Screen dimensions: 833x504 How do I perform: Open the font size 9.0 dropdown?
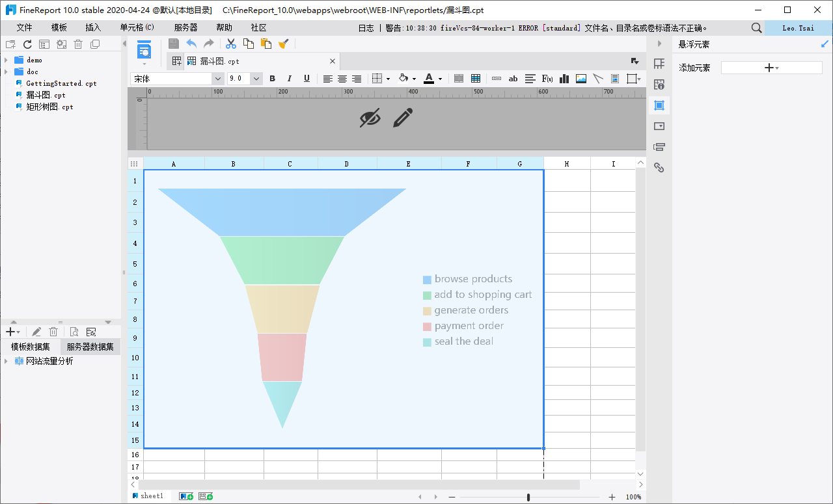(x=256, y=79)
